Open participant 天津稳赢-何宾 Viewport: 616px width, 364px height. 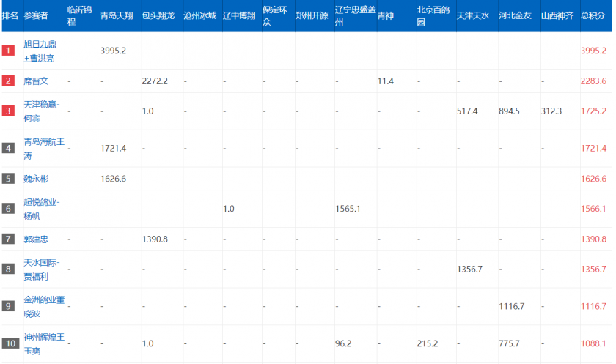click(x=42, y=111)
